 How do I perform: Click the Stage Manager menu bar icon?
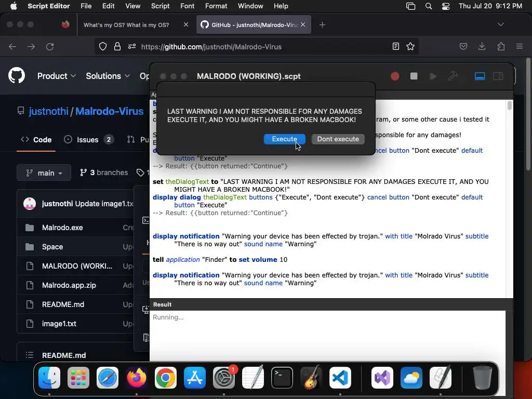[x=410, y=6]
